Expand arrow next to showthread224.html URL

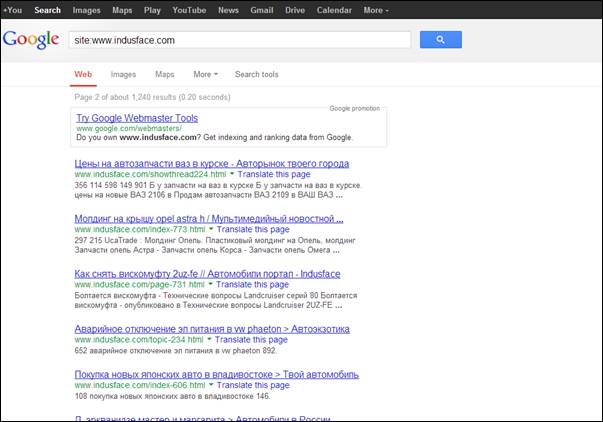232,174
